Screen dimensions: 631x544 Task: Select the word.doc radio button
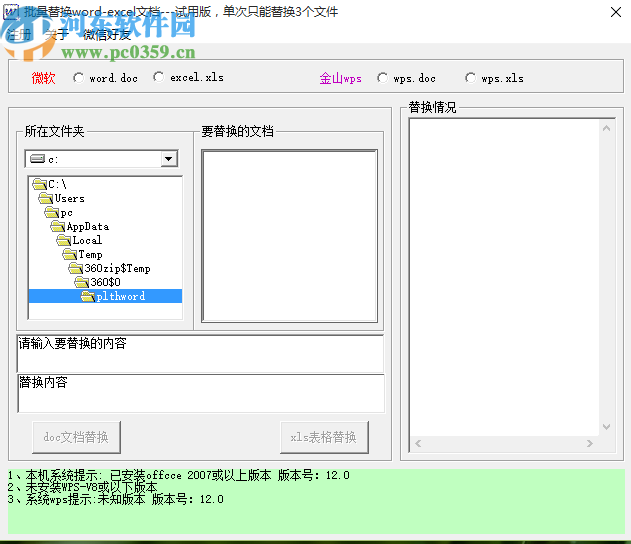click(x=78, y=78)
